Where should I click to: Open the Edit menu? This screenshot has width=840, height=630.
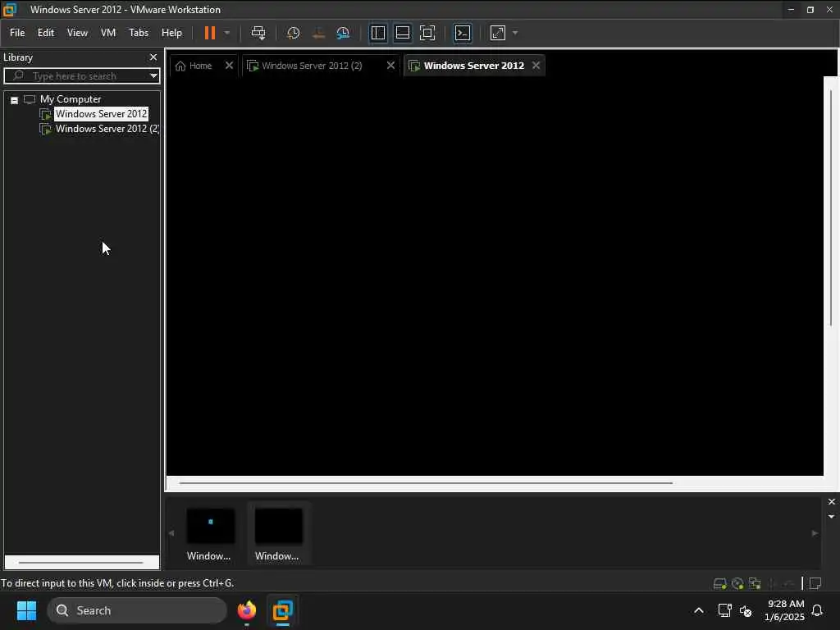coord(46,33)
